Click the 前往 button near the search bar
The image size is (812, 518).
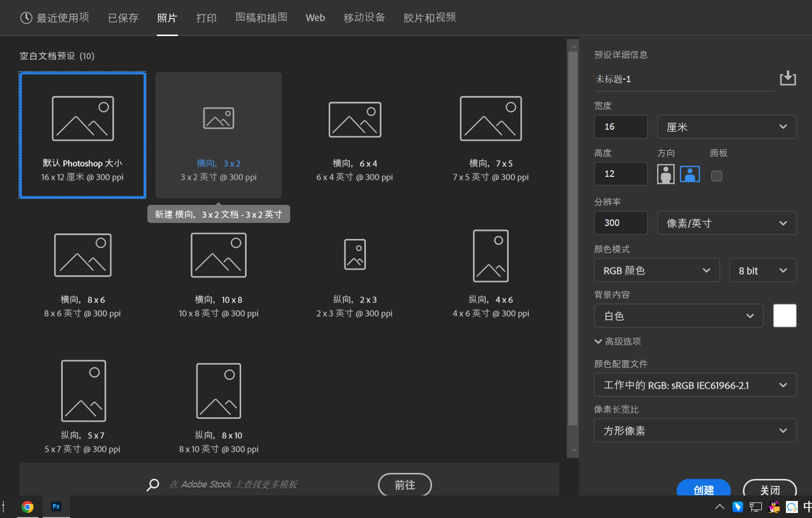404,484
